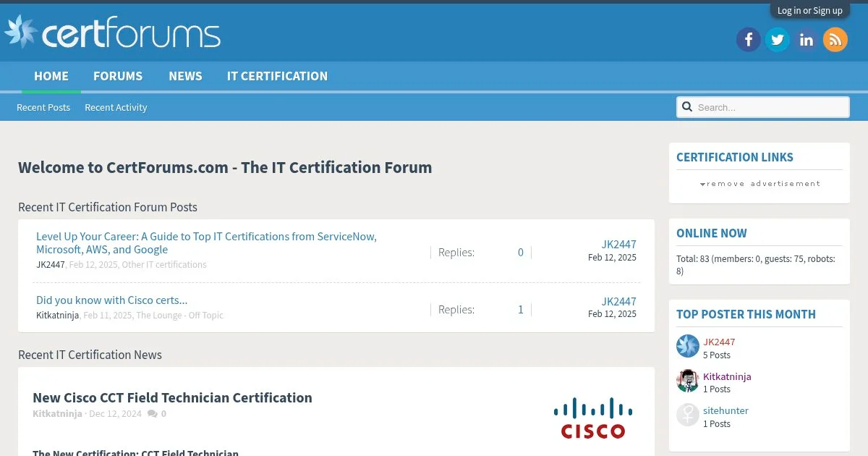Click the Feb 12, 2025 date under Level Up thread title
868x456 pixels.
pyautogui.click(x=93, y=265)
